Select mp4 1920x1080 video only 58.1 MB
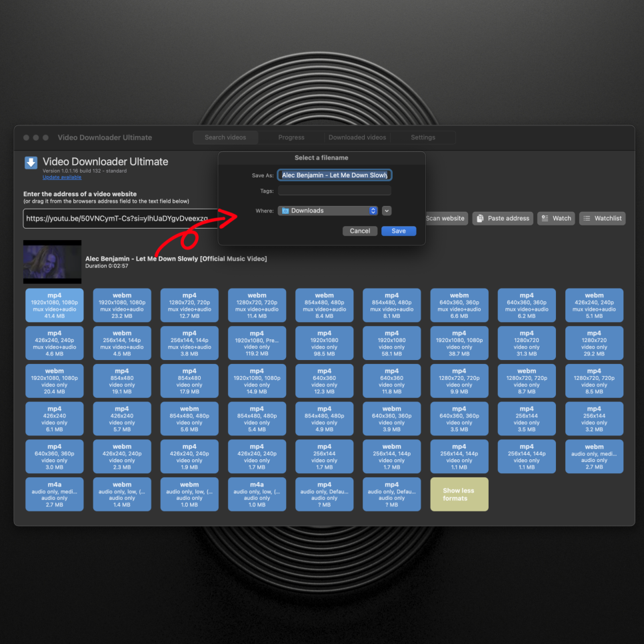 [391, 343]
